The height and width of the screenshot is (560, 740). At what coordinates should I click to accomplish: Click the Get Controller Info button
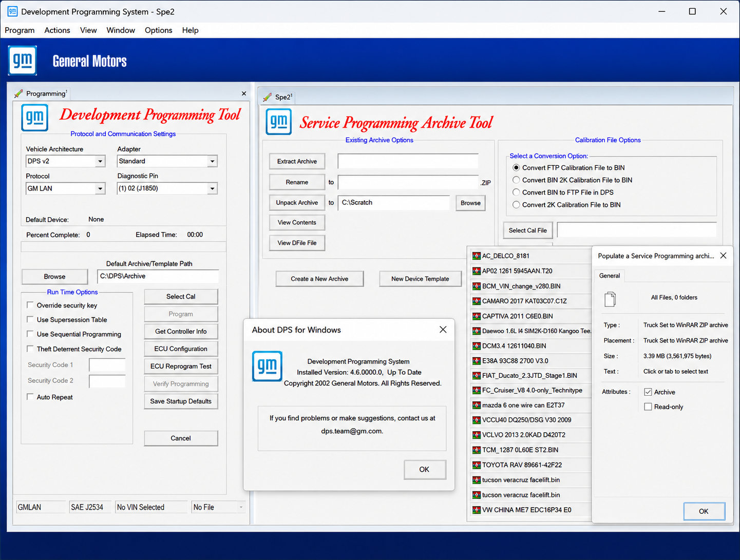(181, 331)
